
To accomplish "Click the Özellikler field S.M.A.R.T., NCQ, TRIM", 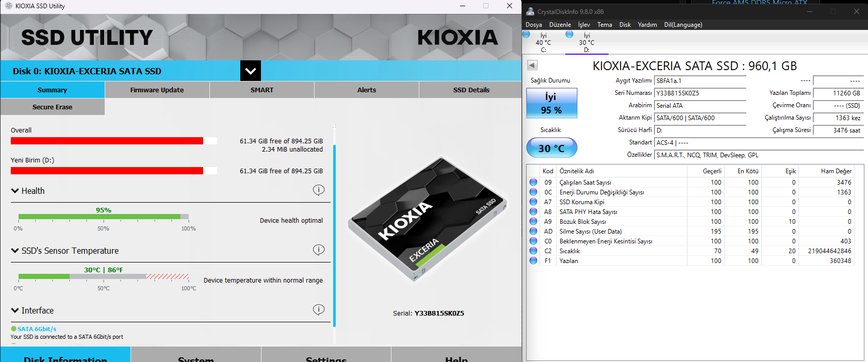I will pos(759,155).
